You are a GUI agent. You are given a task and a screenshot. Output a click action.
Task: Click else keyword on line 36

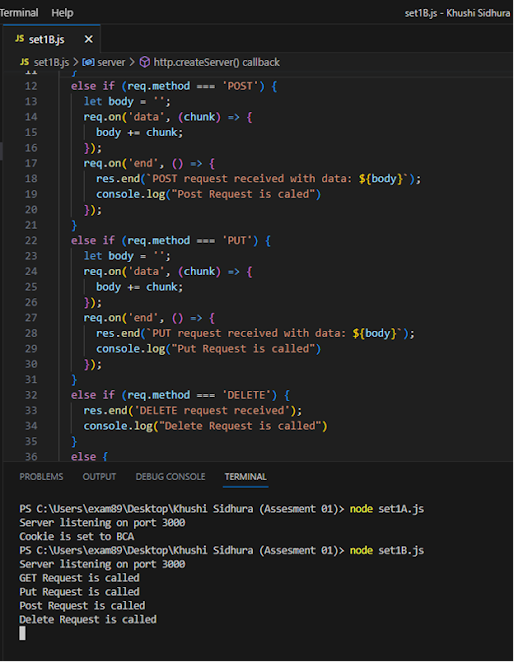click(83, 457)
